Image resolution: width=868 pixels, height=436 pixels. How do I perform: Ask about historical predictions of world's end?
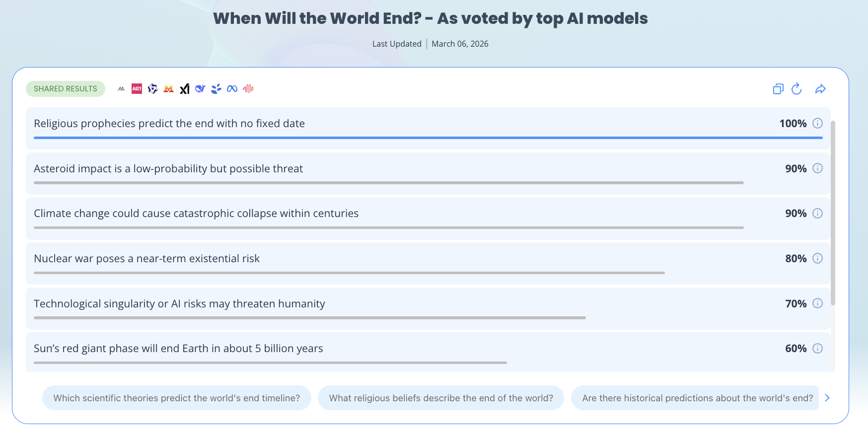click(x=695, y=398)
